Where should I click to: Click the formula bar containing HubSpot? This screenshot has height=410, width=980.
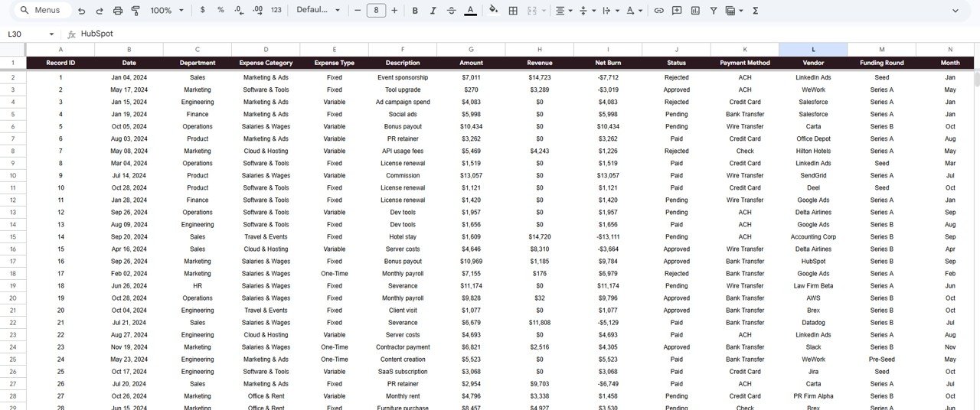pyautogui.click(x=528, y=34)
